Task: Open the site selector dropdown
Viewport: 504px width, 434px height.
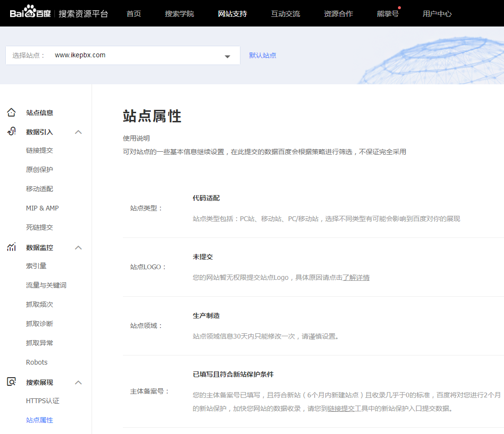Action: [x=227, y=55]
